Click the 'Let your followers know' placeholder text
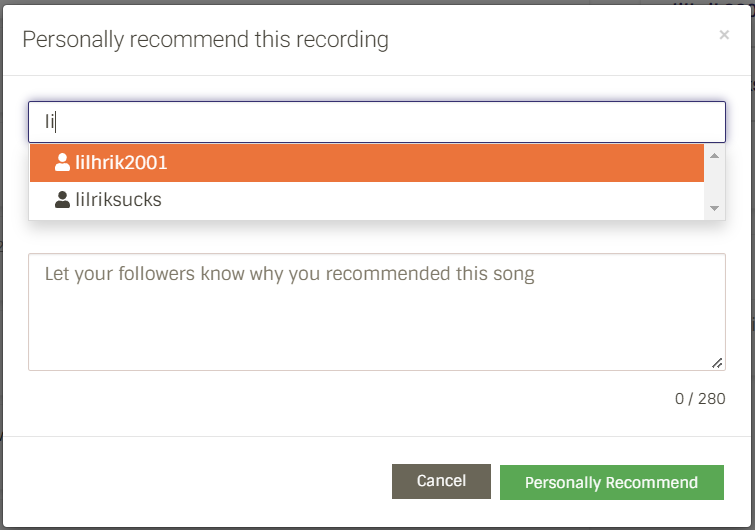 [x=290, y=274]
